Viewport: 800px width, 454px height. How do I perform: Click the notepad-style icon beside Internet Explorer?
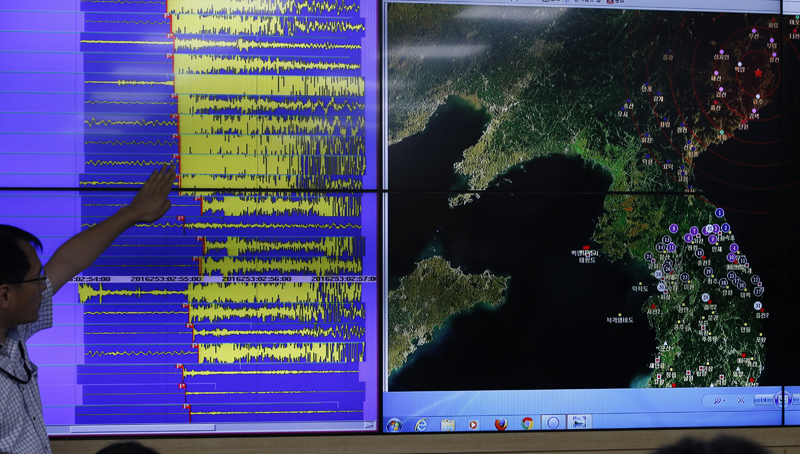coord(447,424)
